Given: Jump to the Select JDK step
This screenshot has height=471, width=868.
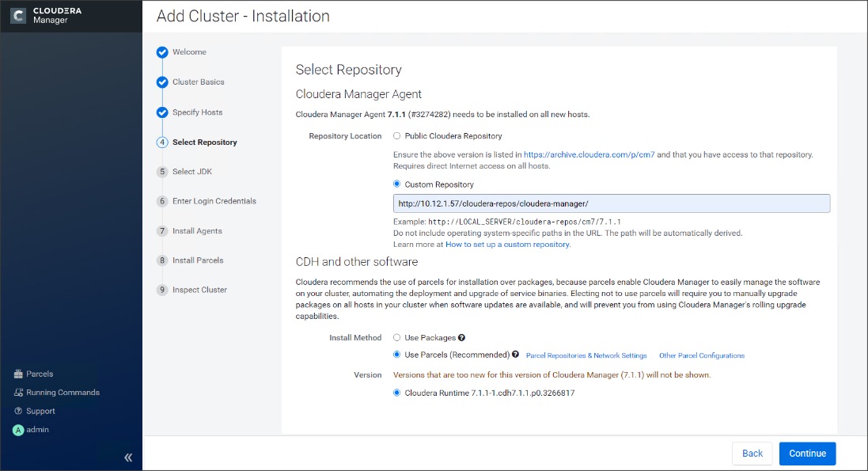Looking at the screenshot, I should [x=192, y=172].
